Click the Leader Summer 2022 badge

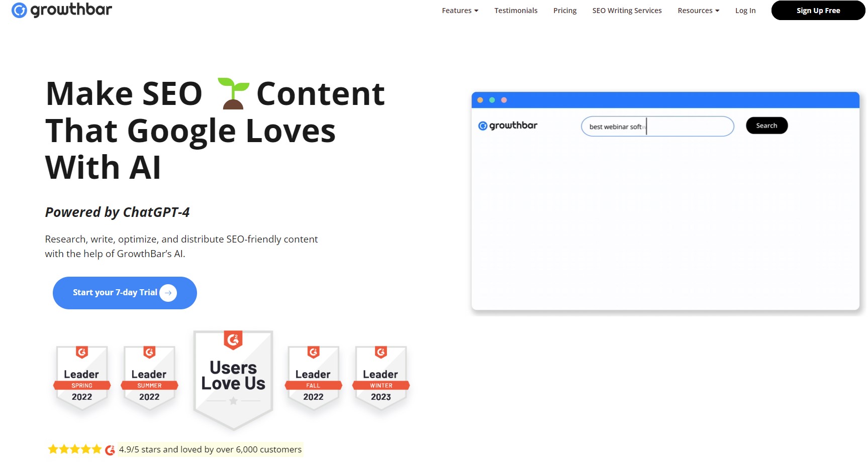[x=149, y=378]
